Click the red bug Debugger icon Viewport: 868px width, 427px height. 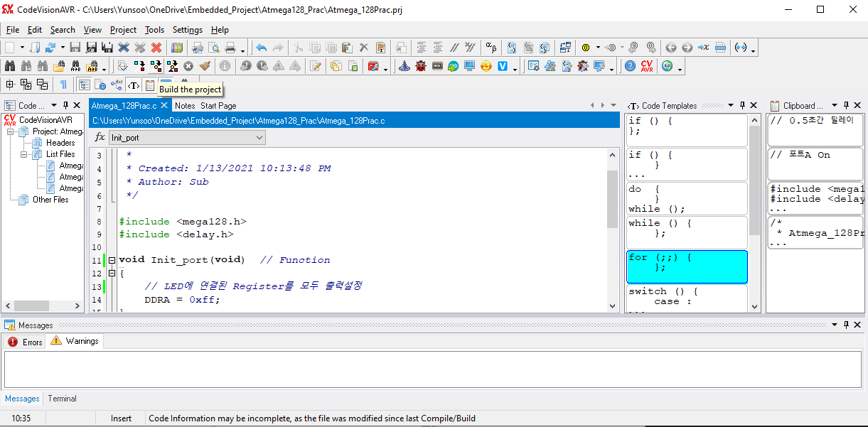point(421,66)
